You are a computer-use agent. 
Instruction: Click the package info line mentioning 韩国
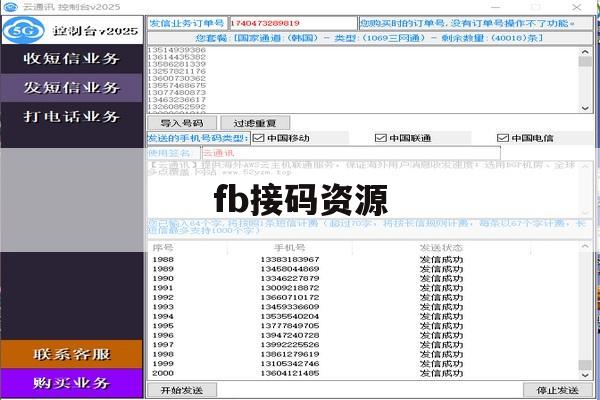[x=369, y=38]
